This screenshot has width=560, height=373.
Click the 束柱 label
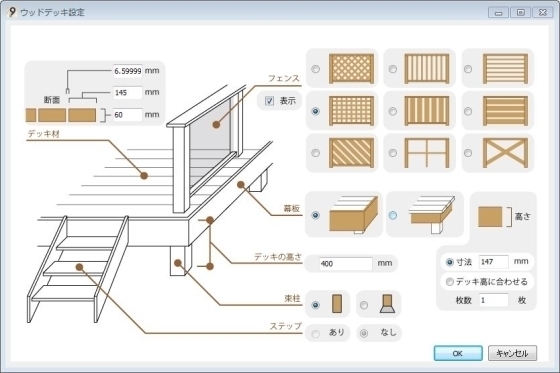tap(292, 298)
